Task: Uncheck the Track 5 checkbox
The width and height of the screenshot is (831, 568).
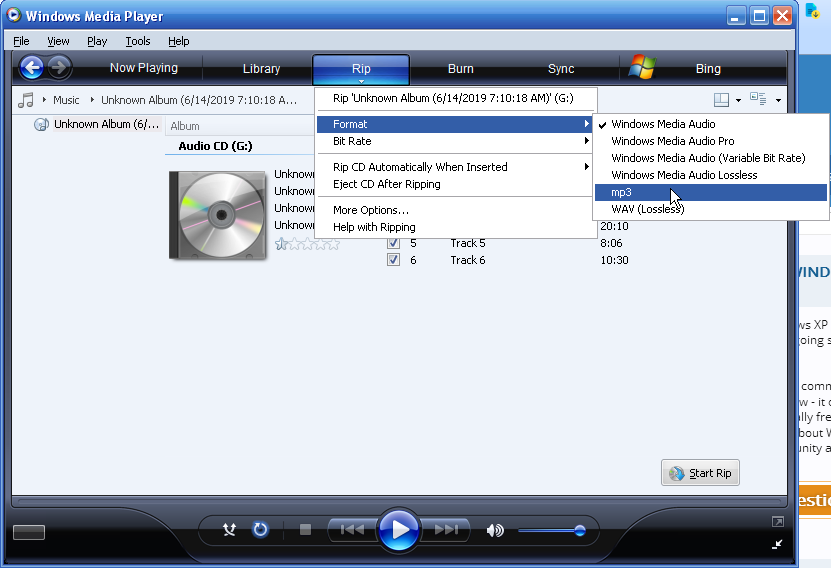Action: click(393, 243)
